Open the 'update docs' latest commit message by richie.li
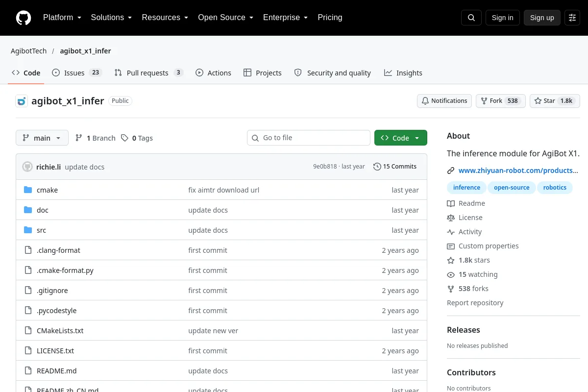This screenshot has width=588, height=392. 85,167
